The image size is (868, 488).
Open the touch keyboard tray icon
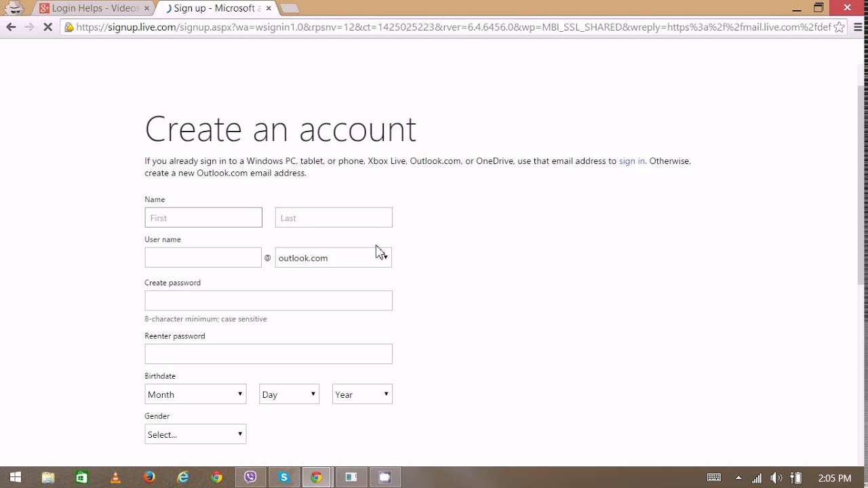pyautogui.click(x=714, y=478)
